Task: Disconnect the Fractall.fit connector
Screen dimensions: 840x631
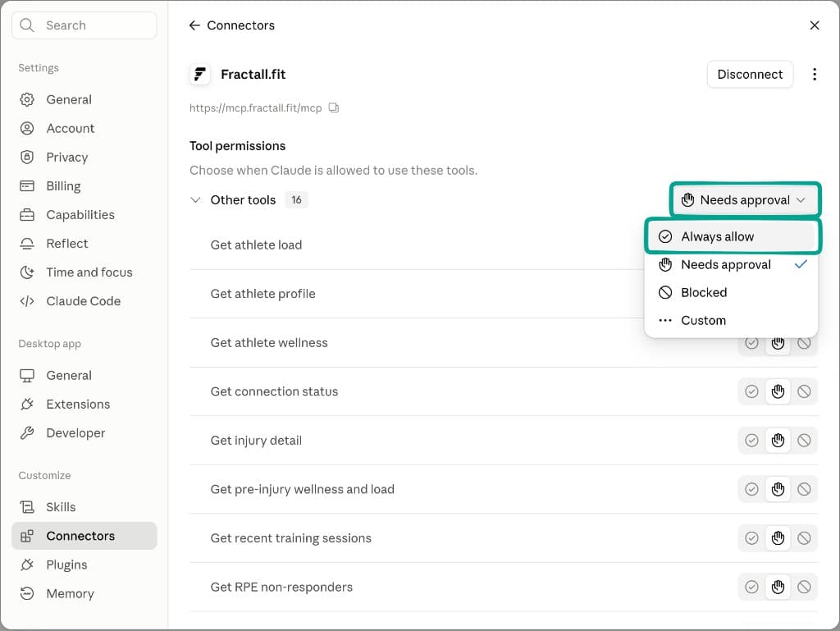Action: point(750,75)
